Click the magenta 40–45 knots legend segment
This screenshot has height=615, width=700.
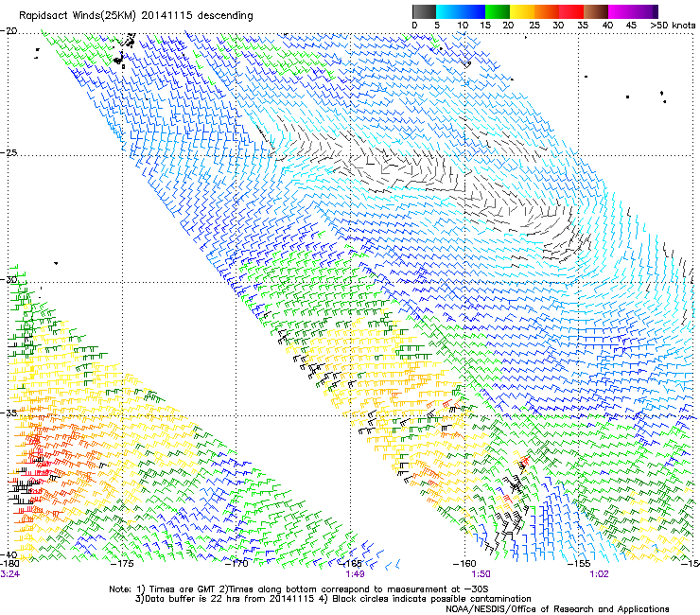pos(621,11)
